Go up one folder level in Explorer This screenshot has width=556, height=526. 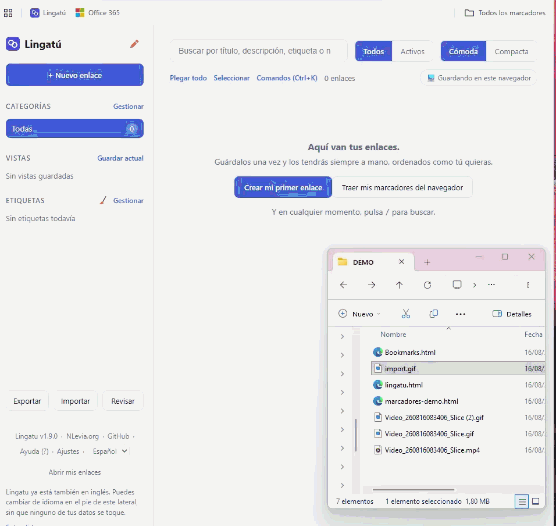(399, 285)
